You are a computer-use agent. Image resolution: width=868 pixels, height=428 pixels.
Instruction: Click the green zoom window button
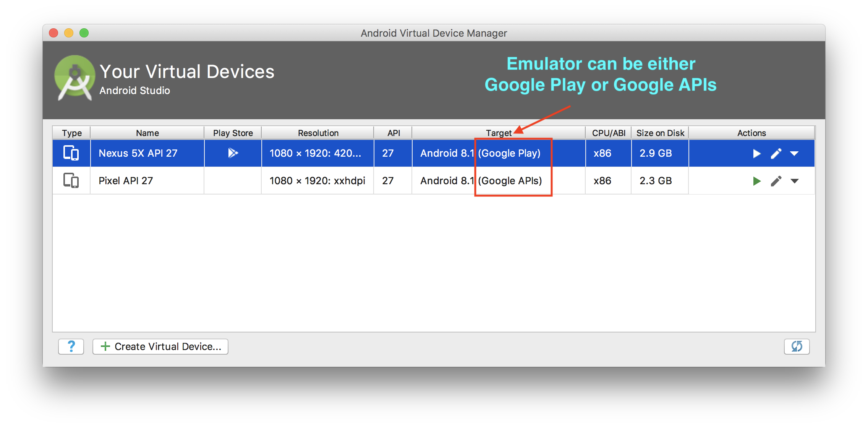point(84,33)
